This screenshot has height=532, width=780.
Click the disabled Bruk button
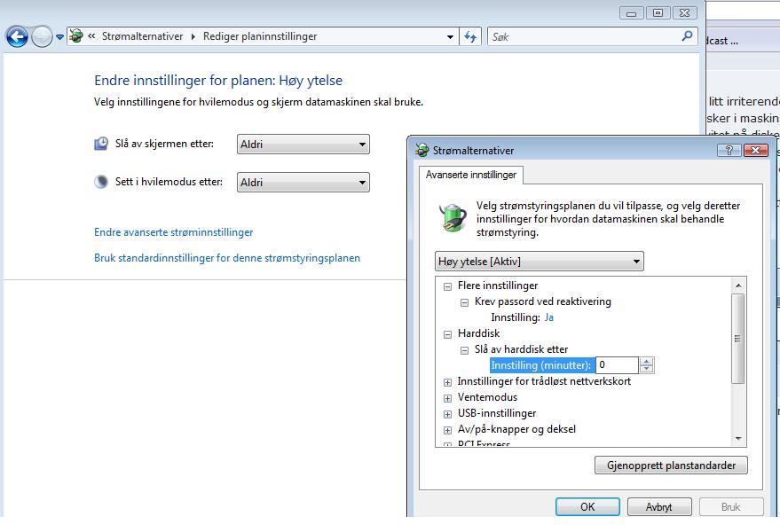click(x=731, y=506)
